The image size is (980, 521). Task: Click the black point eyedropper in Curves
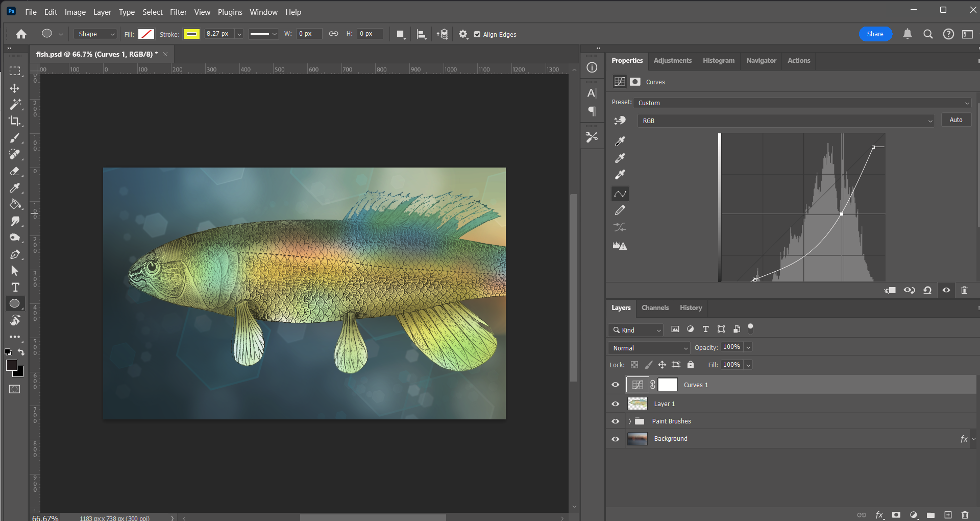pos(620,141)
